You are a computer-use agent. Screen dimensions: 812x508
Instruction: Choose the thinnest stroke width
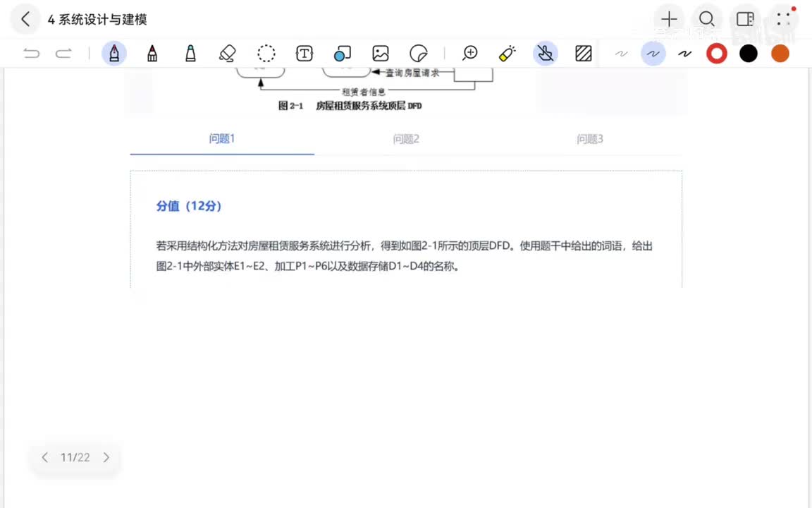622,54
